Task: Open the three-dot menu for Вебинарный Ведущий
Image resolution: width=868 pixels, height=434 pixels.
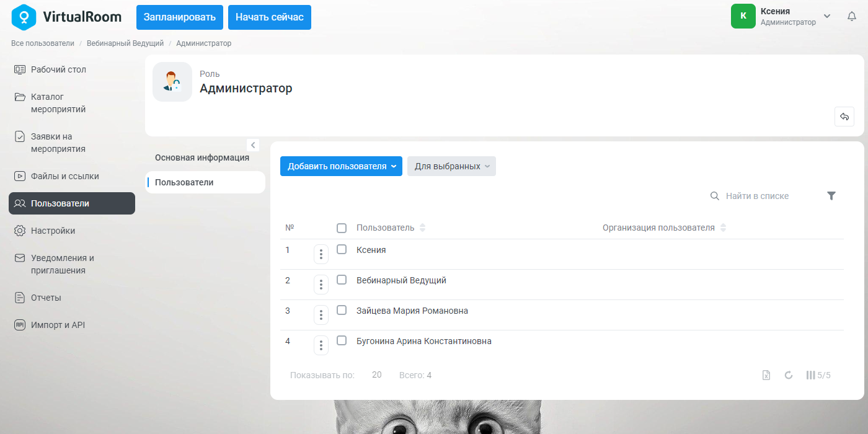Action: (321, 285)
